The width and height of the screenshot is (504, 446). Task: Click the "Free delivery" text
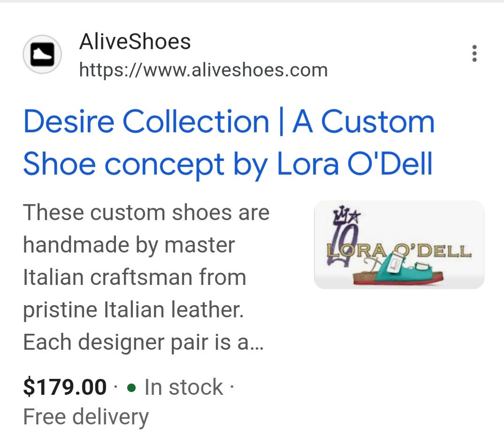(x=86, y=417)
